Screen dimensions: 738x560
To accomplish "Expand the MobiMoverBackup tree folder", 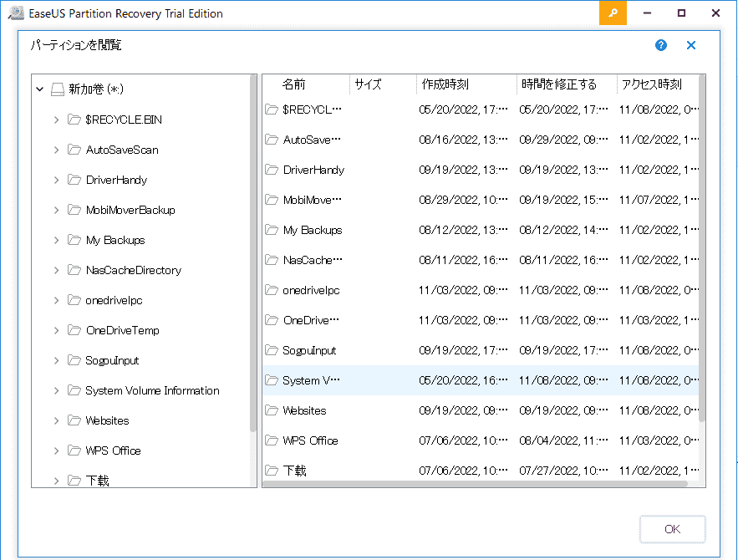I will coord(56,210).
